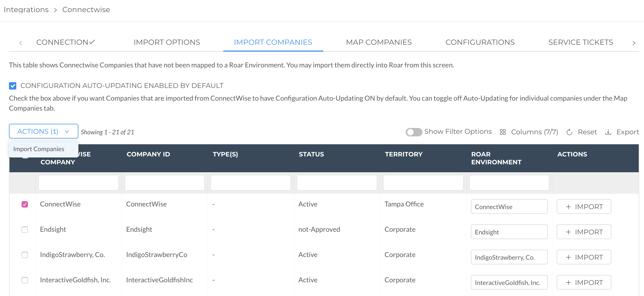Image resolution: width=644 pixels, height=296 pixels.
Task: Select the Endsight row checkbox
Action: [x=25, y=229]
